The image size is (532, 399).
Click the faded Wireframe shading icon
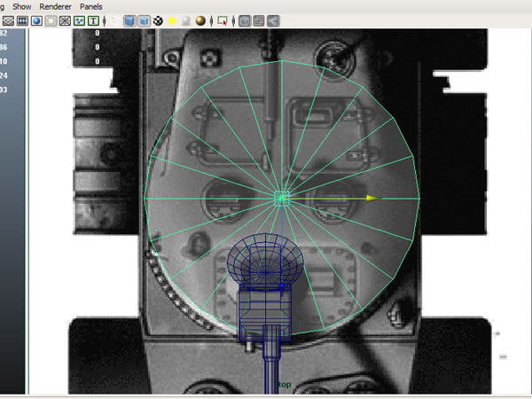(x=115, y=21)
